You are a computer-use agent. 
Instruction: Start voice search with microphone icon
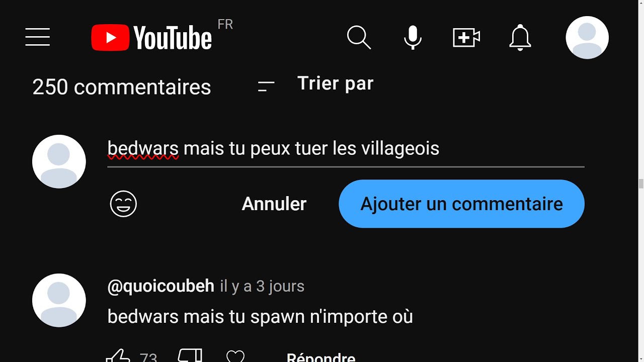click(413, 38)
